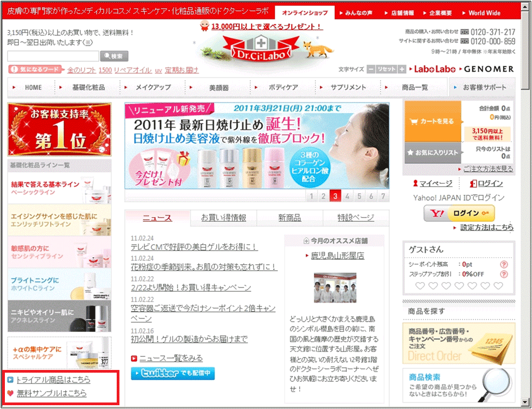Open the ベーシックライン product banner
The width and height of the screenshot is (532, 409).
pos(59,188)
